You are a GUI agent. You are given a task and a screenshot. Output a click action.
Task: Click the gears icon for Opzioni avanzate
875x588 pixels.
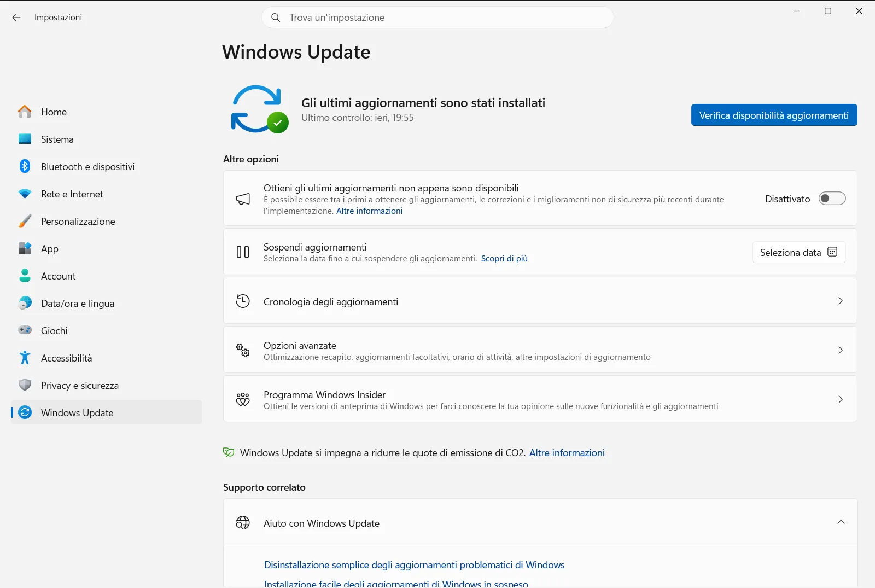[x=243, y=350]
